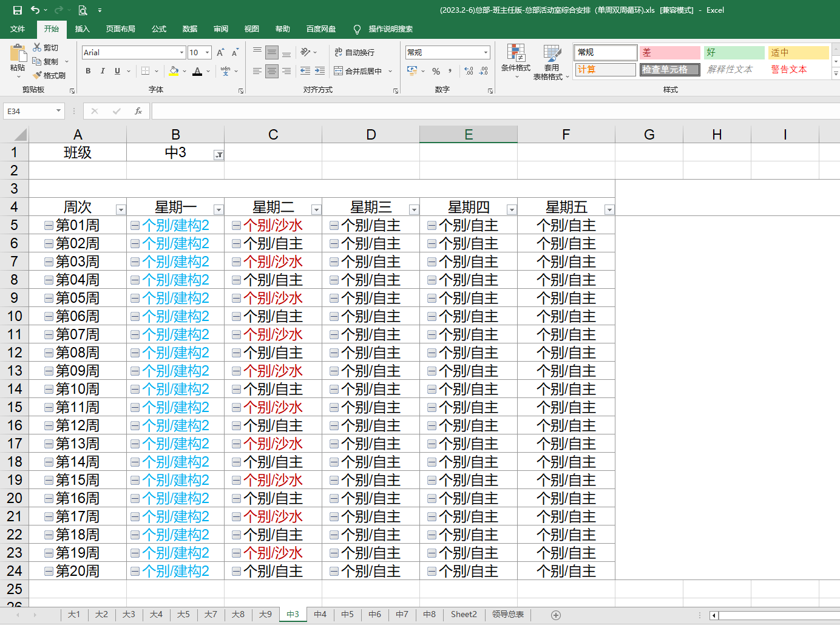Open the 星期一 column filter dropdown
The width and height of the screenshot is (840, 625).
point(218,209)
